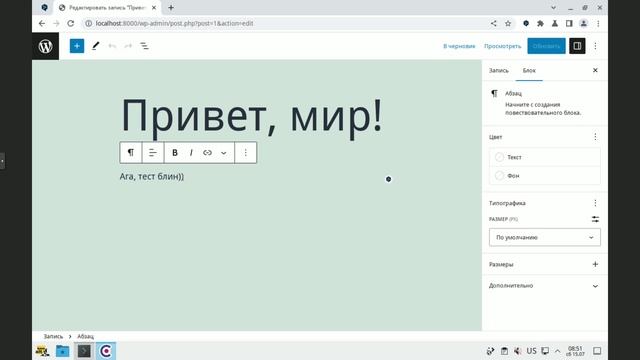640x360 pixels.
Task: Insert a link with the link icon
Action: coord(207,153)
